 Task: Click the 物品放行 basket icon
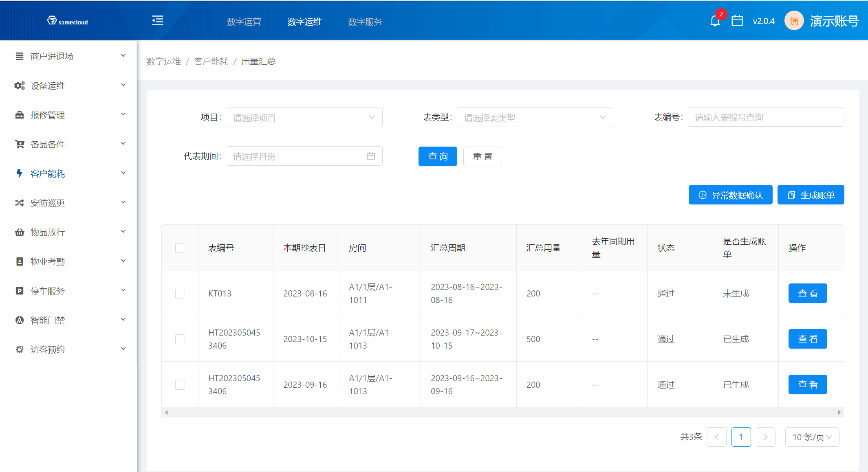click(x=19, y=232)
